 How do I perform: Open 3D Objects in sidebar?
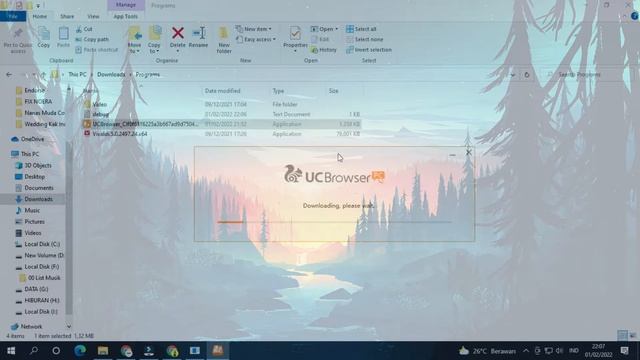point(38,165)
